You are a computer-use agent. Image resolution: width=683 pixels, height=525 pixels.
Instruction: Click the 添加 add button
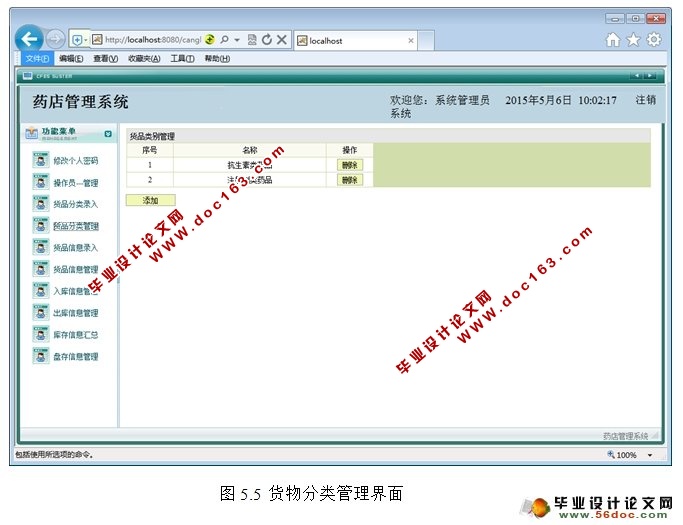pos(151,200)
